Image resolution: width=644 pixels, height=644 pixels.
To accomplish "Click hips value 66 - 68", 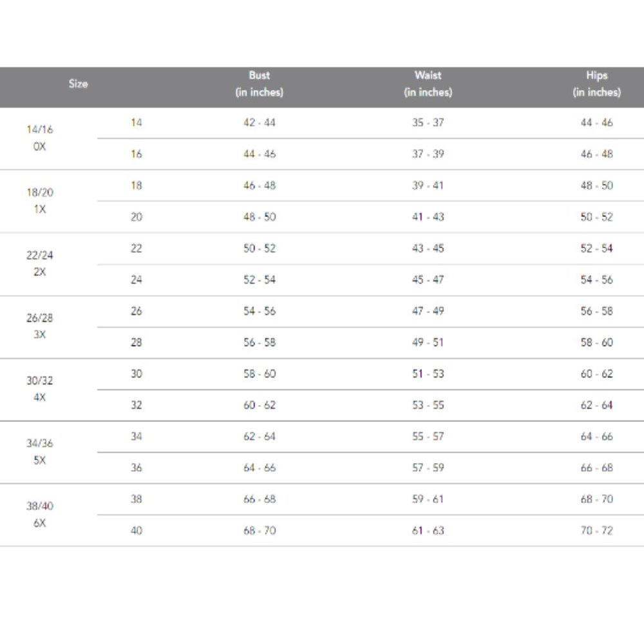I will point(597,468).
